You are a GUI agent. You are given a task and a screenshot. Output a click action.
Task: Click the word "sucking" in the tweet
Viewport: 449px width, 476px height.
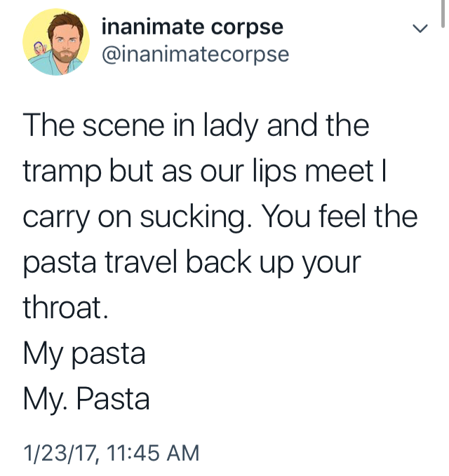click(193, 217)
